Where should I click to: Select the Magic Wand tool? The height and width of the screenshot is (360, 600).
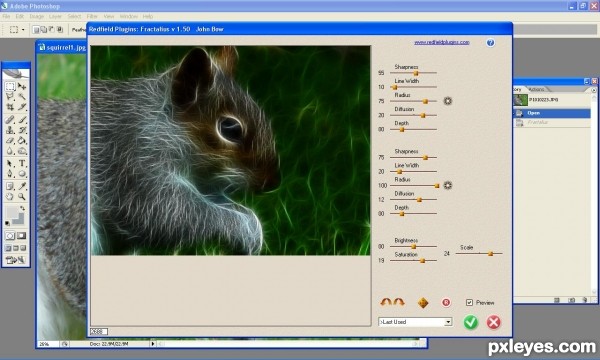pos(22,96)
